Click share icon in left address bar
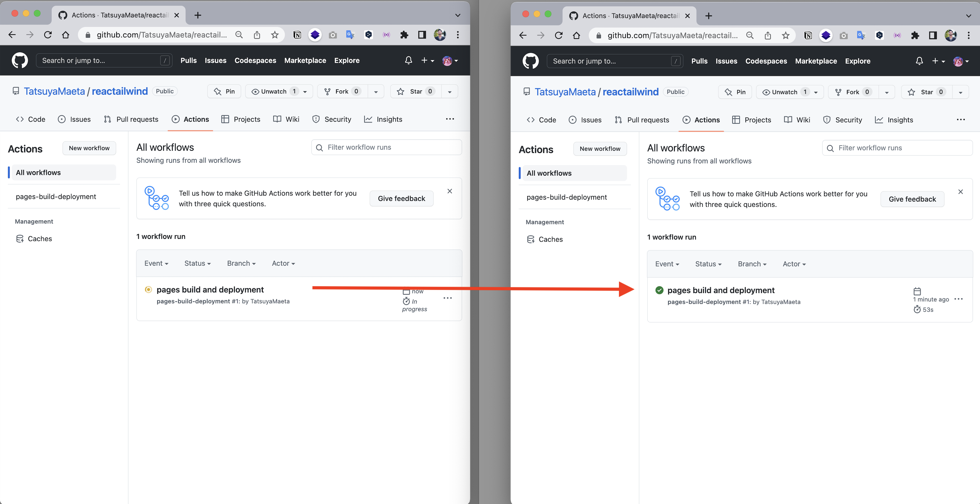This screenshot has width=980, height=504. (257, 35)
